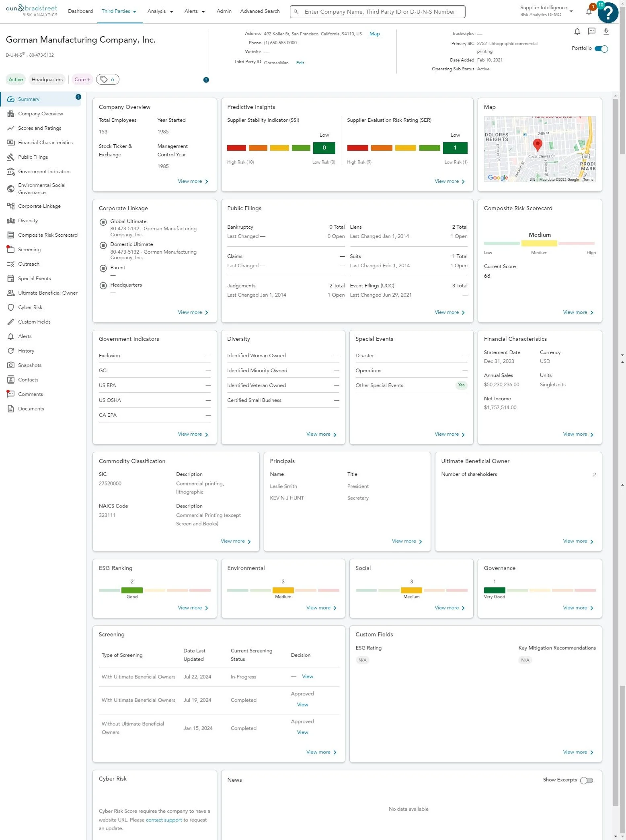Click the green SER score 1 block
Screen dimensions: 626x840
tap(455, 148)
